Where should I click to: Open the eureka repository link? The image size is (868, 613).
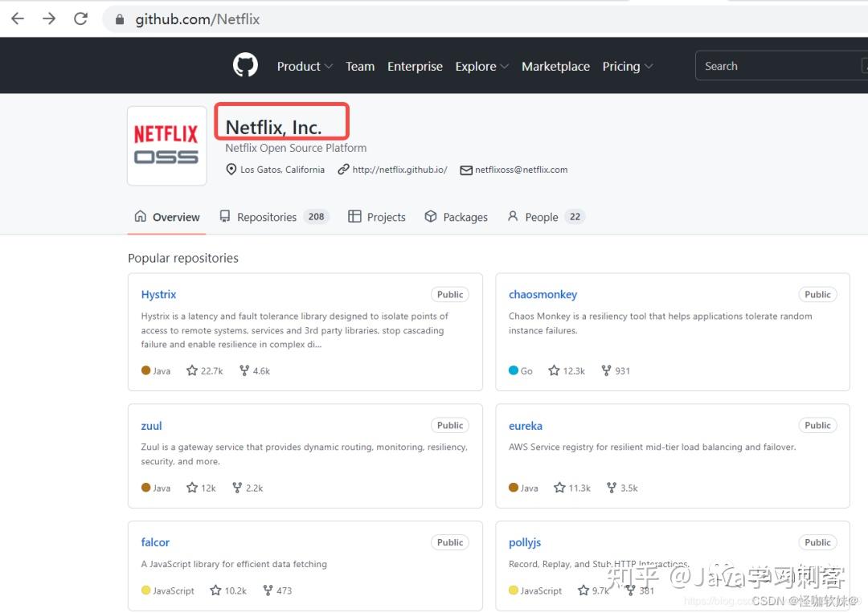[x=525, y=425]
